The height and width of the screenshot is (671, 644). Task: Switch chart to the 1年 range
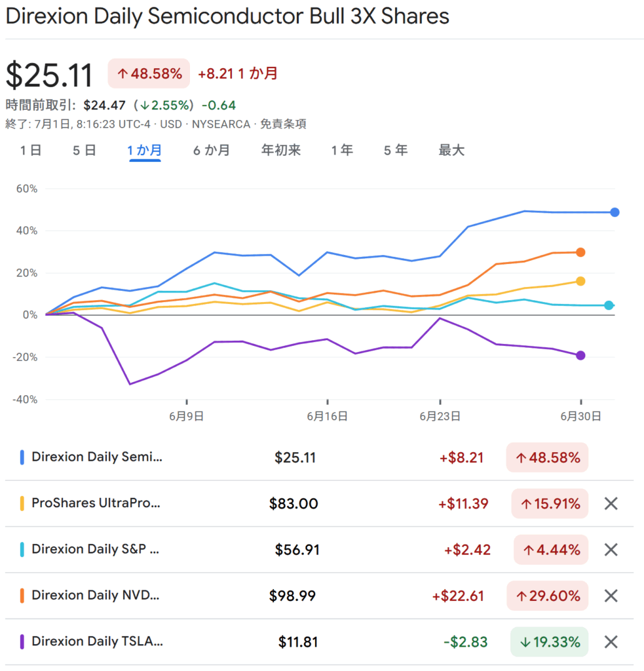click(x=342, y=150)
